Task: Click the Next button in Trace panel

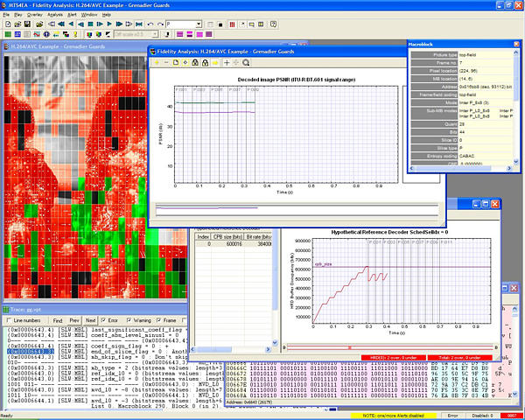Action: pos(90,321)
